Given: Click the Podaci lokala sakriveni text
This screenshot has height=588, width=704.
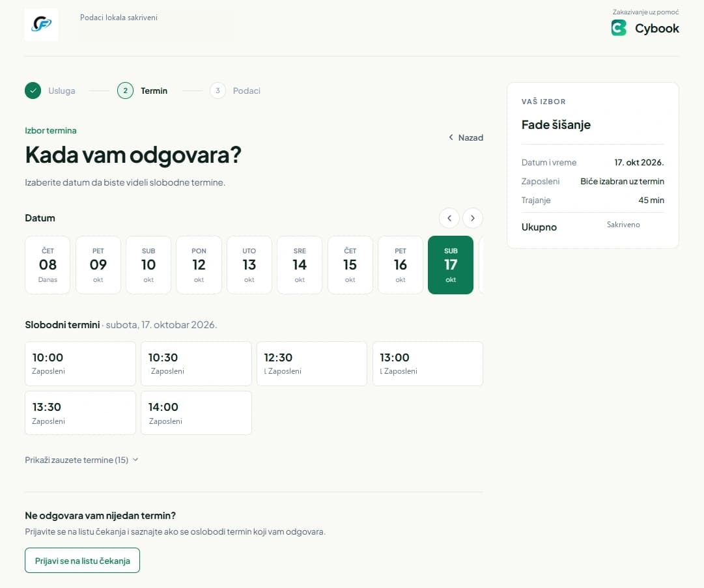Looking at the screenshot, I should [x=119, y=18].
